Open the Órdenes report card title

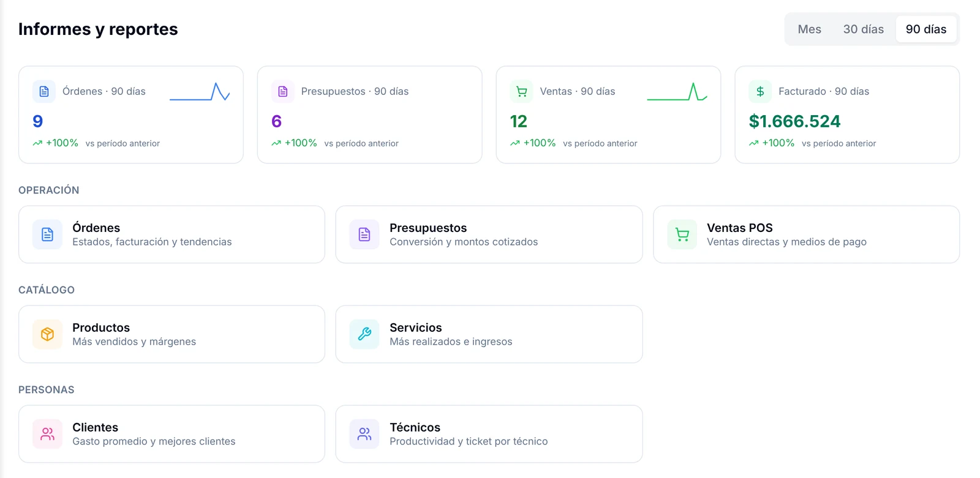click(x=96, y=228)
